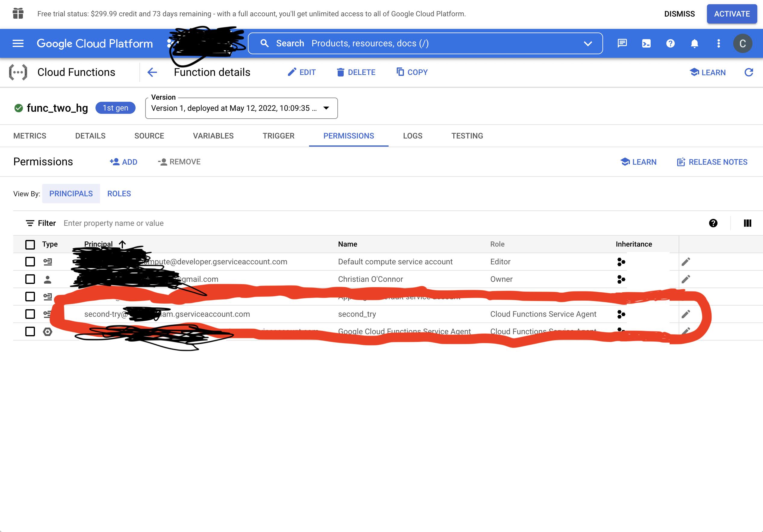Viewport: 763px width, 532px height.
Task: Show notifications bell
Action: [695, 43]
